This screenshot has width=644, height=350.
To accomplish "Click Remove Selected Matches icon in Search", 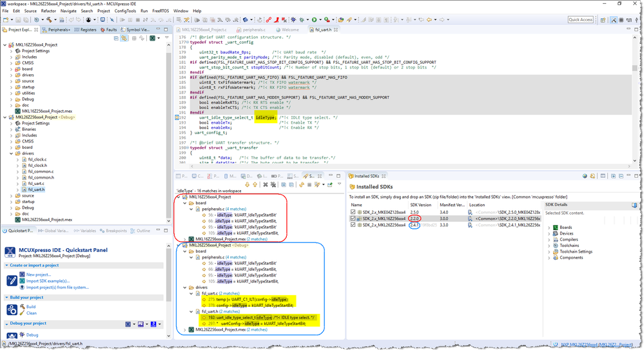I will click(x=266, y=185).
